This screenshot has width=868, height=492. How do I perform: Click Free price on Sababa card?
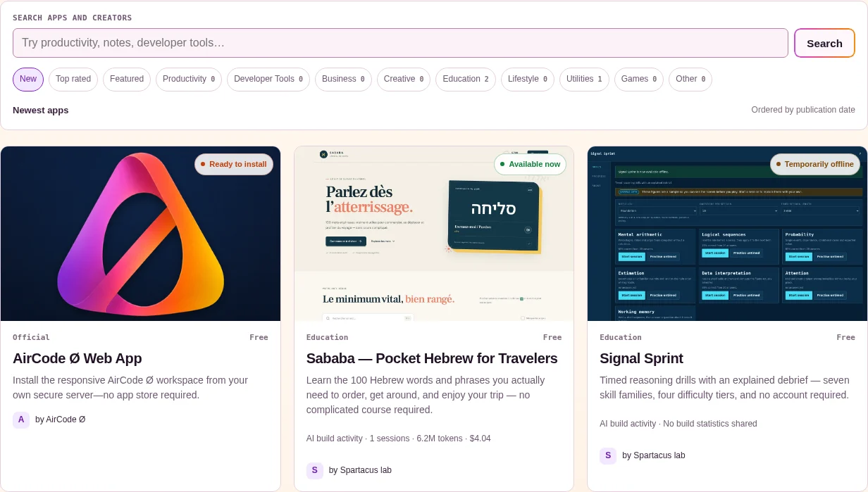tap(552, 337)
